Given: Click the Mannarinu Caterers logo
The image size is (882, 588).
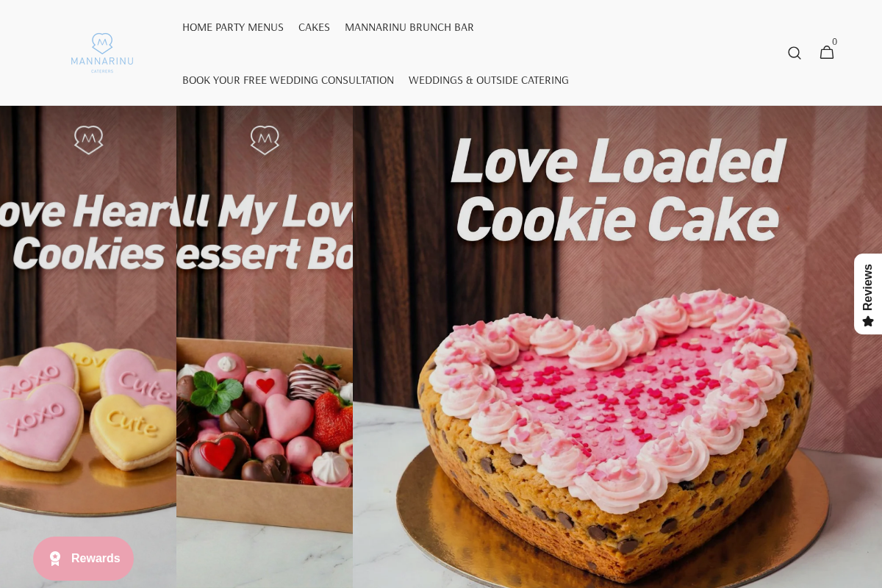Looking at the screenshot, I should (x=102, y=53).
